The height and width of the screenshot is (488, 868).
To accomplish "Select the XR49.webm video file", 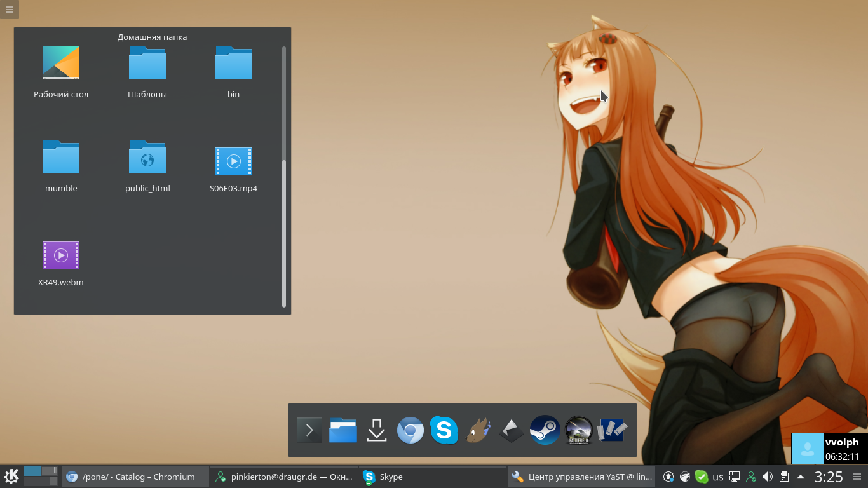I will (61, 263).
